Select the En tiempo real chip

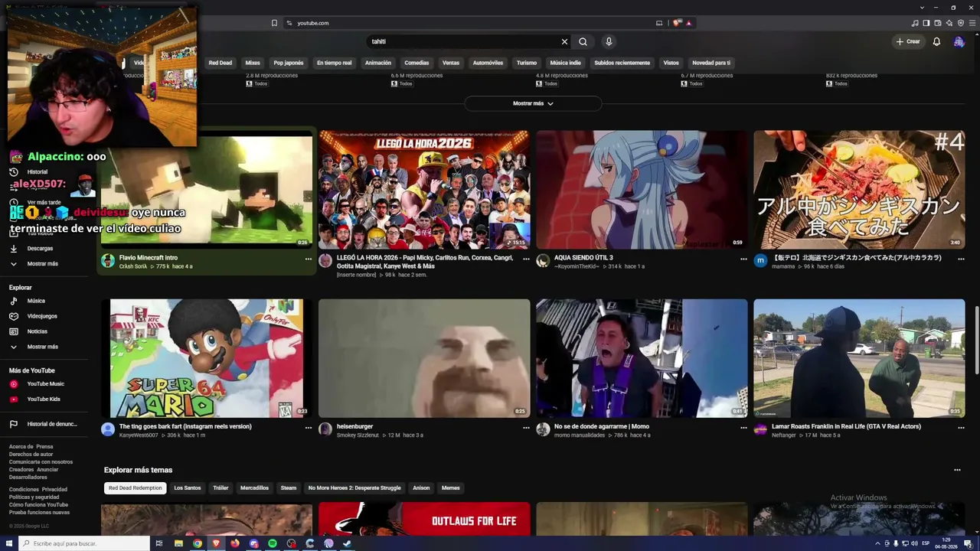pyautogui.click(x=335, y=63)
